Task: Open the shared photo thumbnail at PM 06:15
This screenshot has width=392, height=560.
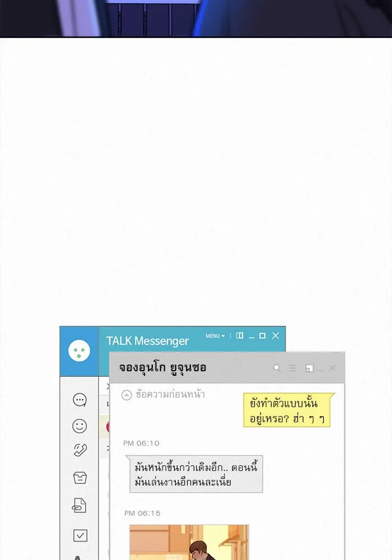Action: pyautogui.click(x=189, y=542)
